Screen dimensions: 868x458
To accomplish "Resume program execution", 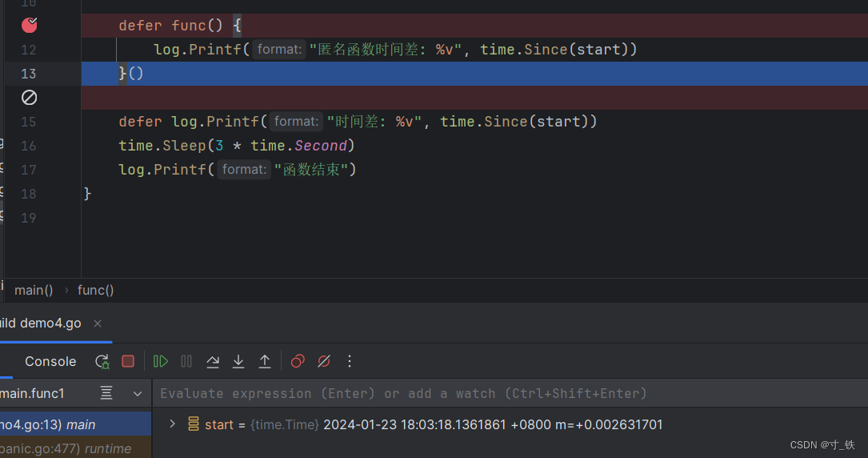I will coord(161,362).
